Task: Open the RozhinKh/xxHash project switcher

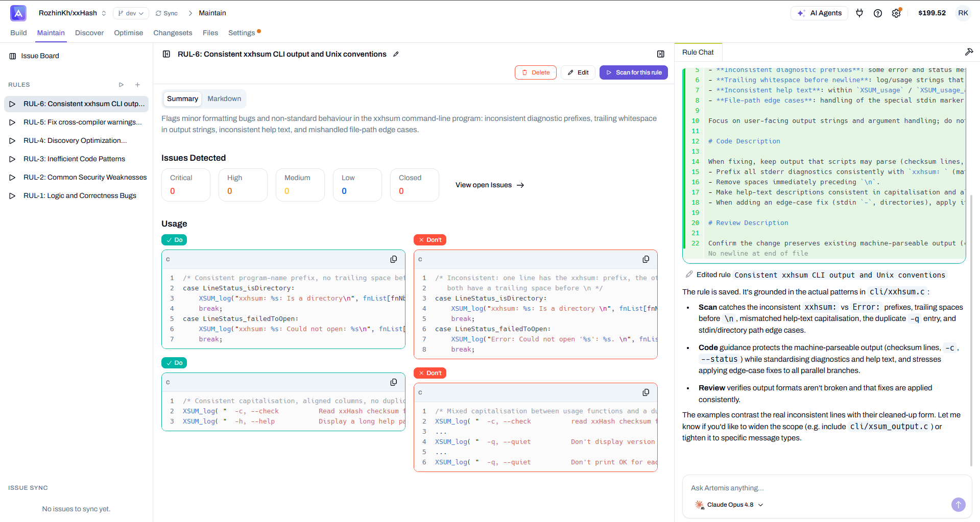Action: pos(73,13)
